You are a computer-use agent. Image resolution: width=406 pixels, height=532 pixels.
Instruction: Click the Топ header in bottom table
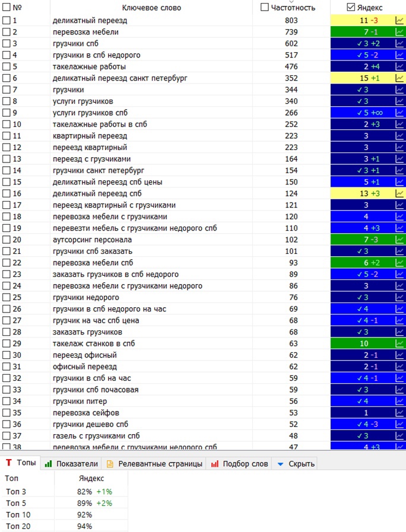click(11, 479)
